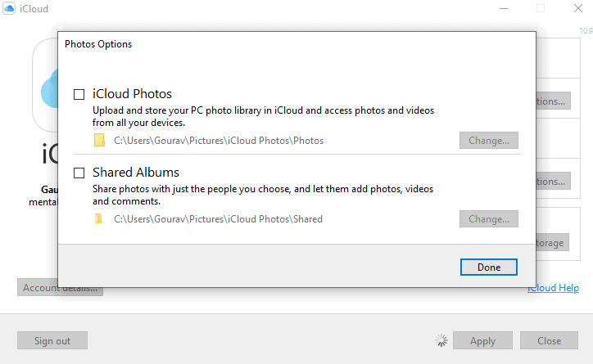Click the folder icon beside the Shared path
593x364 pixels.
tap(99, 218)
